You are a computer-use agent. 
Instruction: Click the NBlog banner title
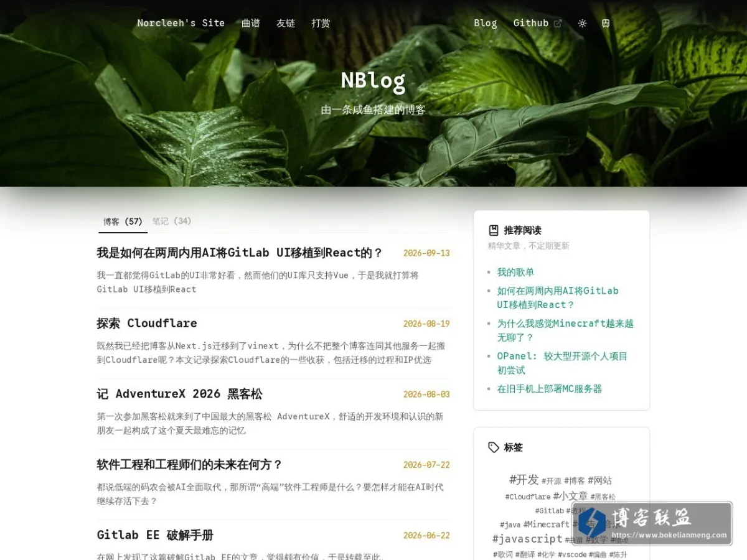[373, 81]
